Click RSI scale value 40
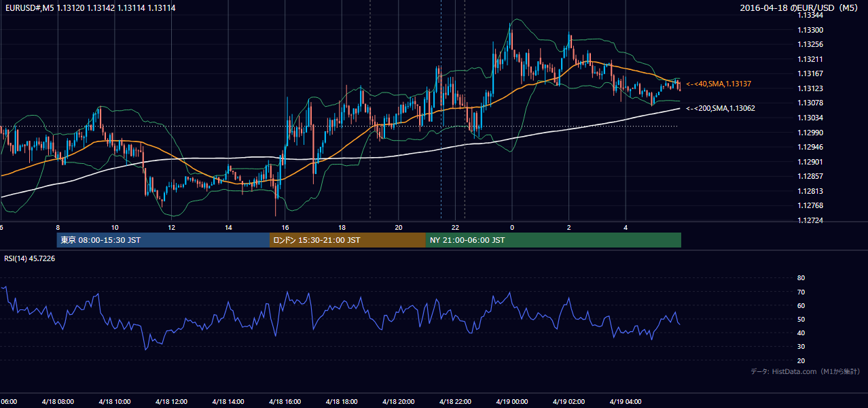The height and width of the screenshot is (408, 868). pos(801,333)
